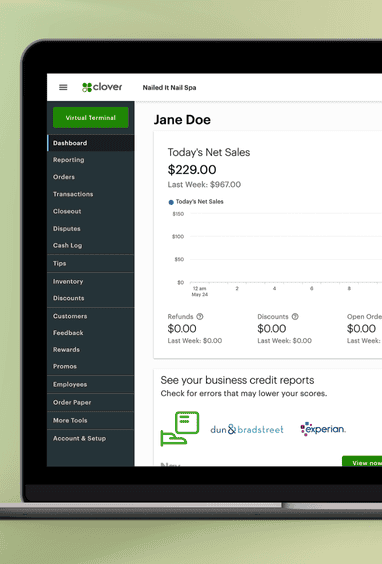Viewport: 382px width, 564px height.
Task: Click the Jane Doe heading
Action: coord(182,120)
